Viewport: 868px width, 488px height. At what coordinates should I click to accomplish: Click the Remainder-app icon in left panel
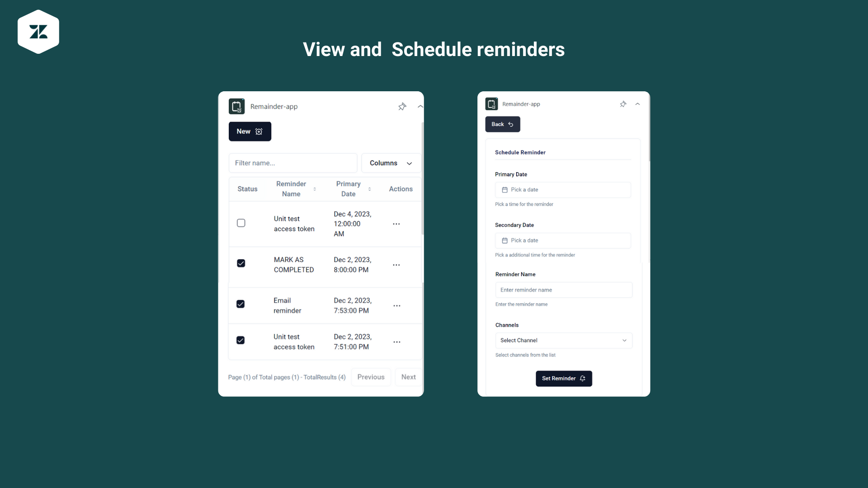tap(237, 106)
